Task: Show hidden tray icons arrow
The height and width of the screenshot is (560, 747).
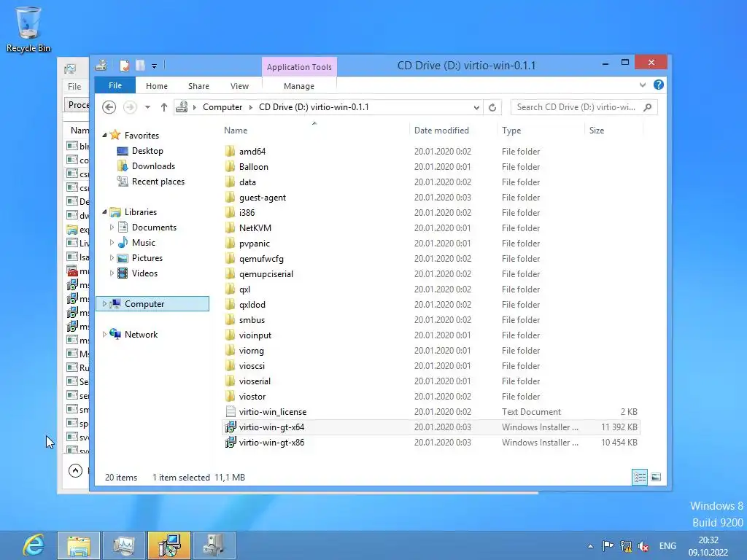Action: (x=590, y=546)
